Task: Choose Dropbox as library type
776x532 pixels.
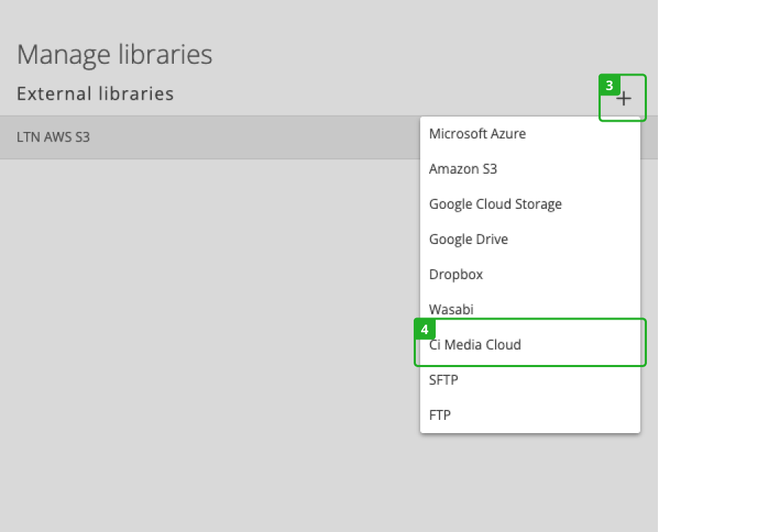Action: click(530, 274)
